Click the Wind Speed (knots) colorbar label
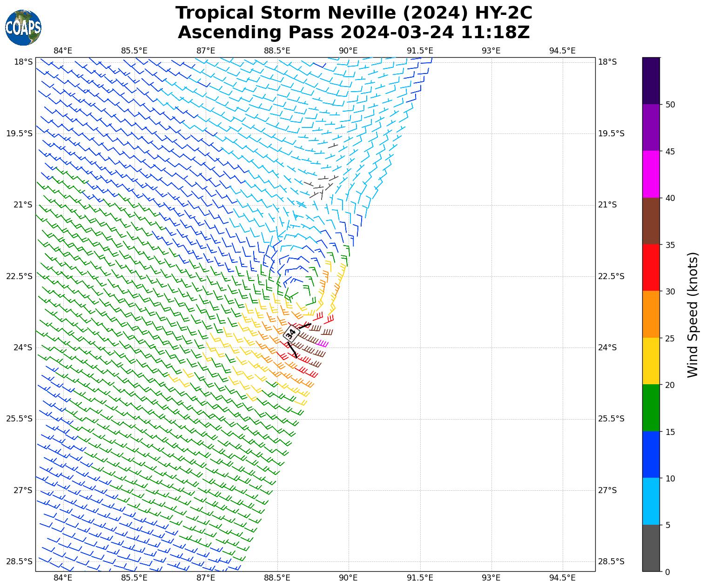Screen dimensions: 706x588 click(x=693, y=314)
